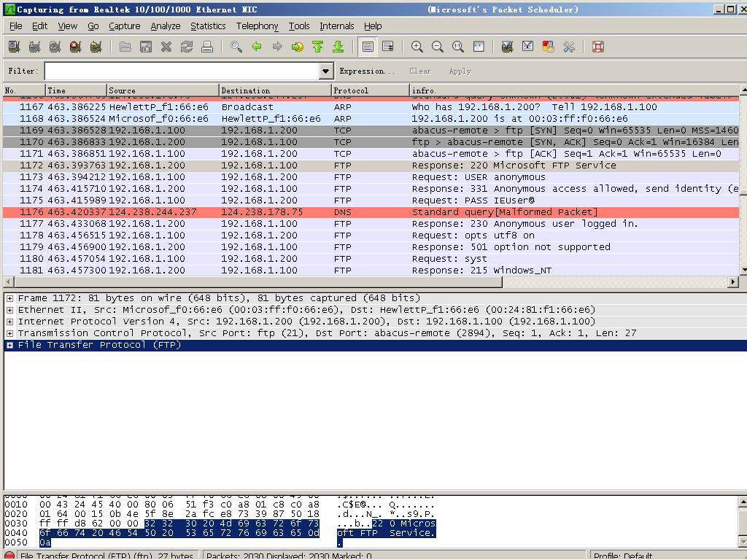The height and width of the screenshot is (560, 747).
Task: Go forward in packet history arrow
Action: tap(276, 46)
